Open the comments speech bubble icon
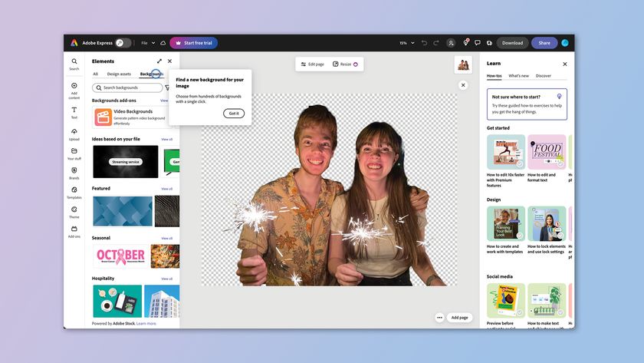Image resolution: width=644 pixels, height=363 pixels. click(x=477, y=43)
